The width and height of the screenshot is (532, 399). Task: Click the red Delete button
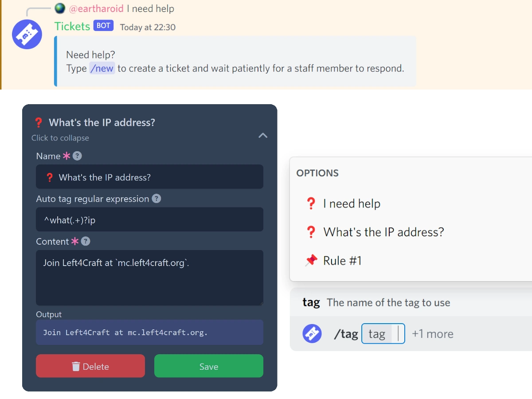(x=90, y=366)
